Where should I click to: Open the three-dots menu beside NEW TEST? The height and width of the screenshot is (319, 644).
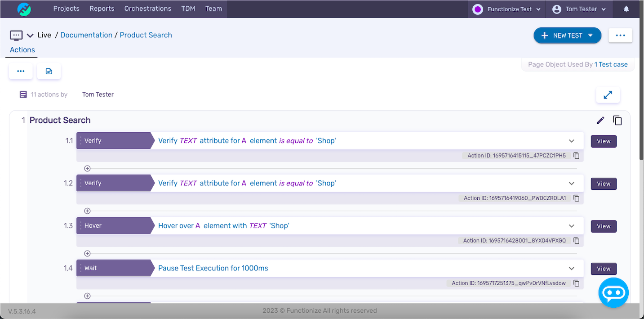pos(620,36)
